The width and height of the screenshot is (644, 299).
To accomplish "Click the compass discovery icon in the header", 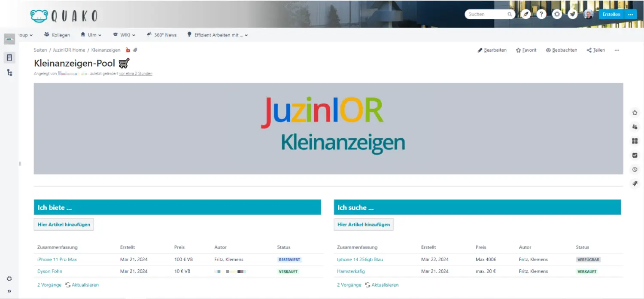I will [526, 14].
